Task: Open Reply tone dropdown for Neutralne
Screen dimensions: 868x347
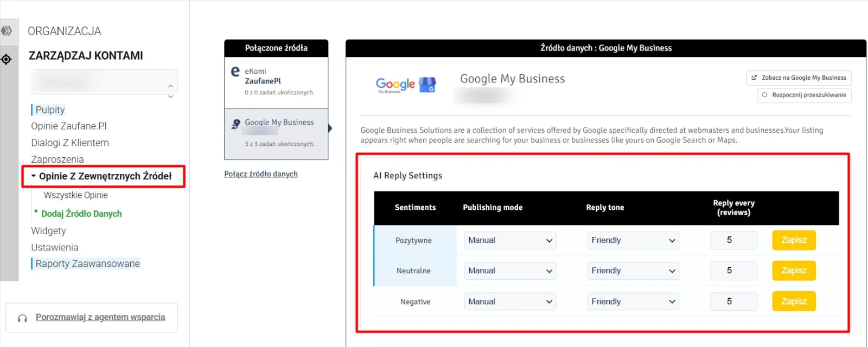Action: tap(633, 271)
